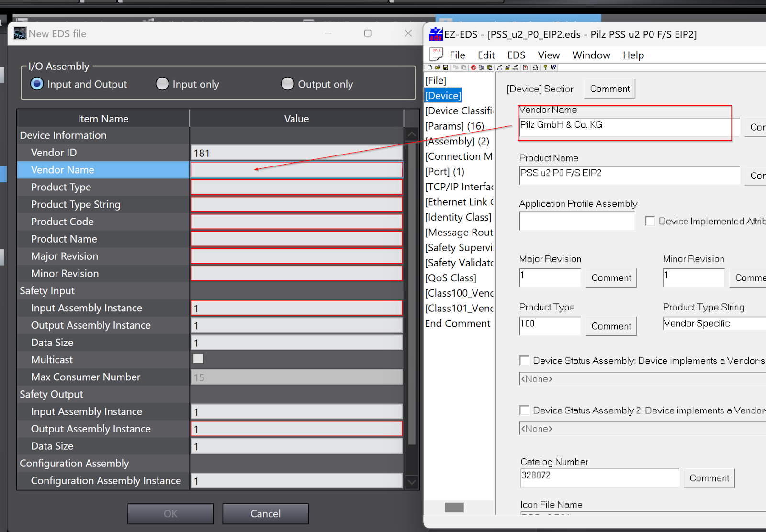
Task: Select the Output only radio button
Action: tap(288, 84)
